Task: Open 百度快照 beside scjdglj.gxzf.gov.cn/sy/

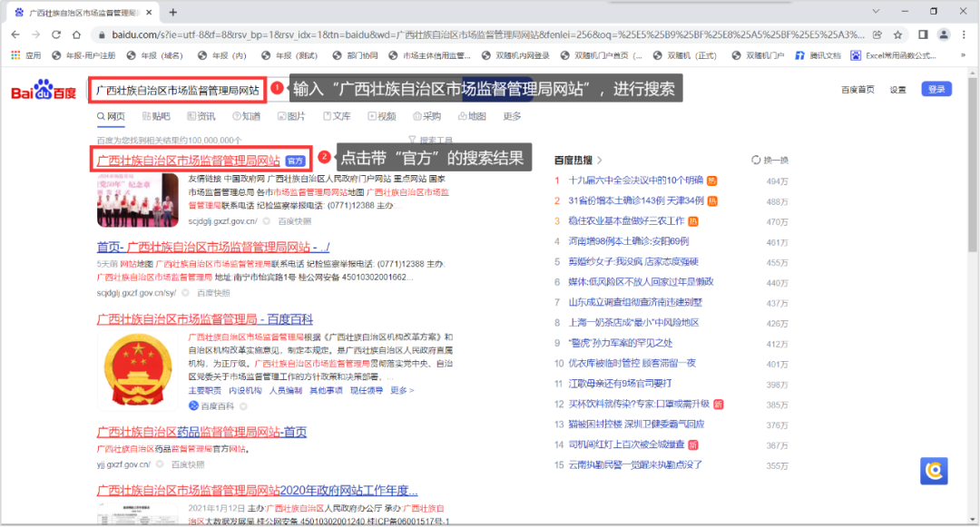Action: tap(213, 293)
